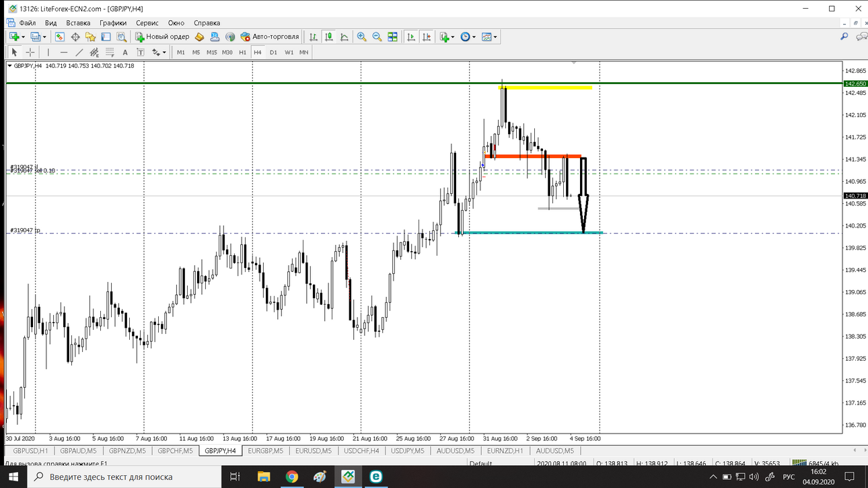
Task: Select the Text Label tool
Action: point(141,52)
